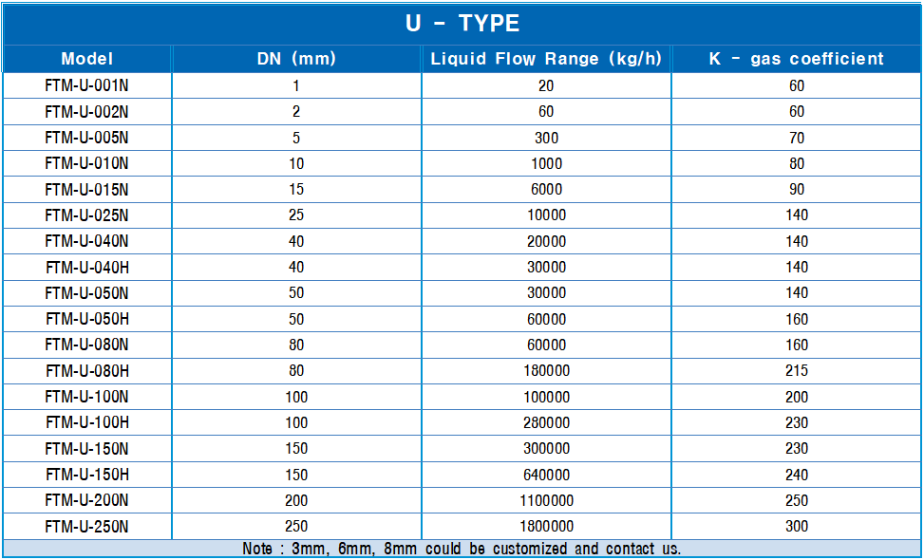
Task: Select liquid flow value 1100000
Action: pos(546,500)
